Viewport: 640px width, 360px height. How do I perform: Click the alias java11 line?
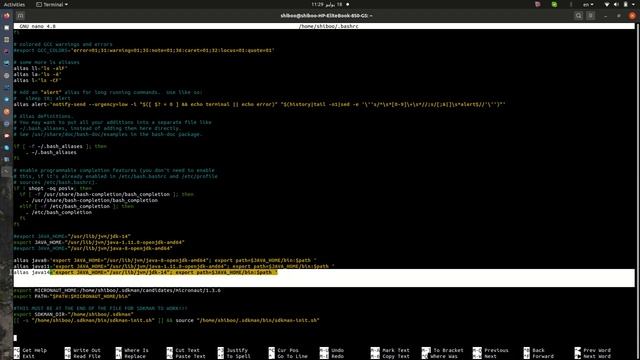[x=174, y=266]
